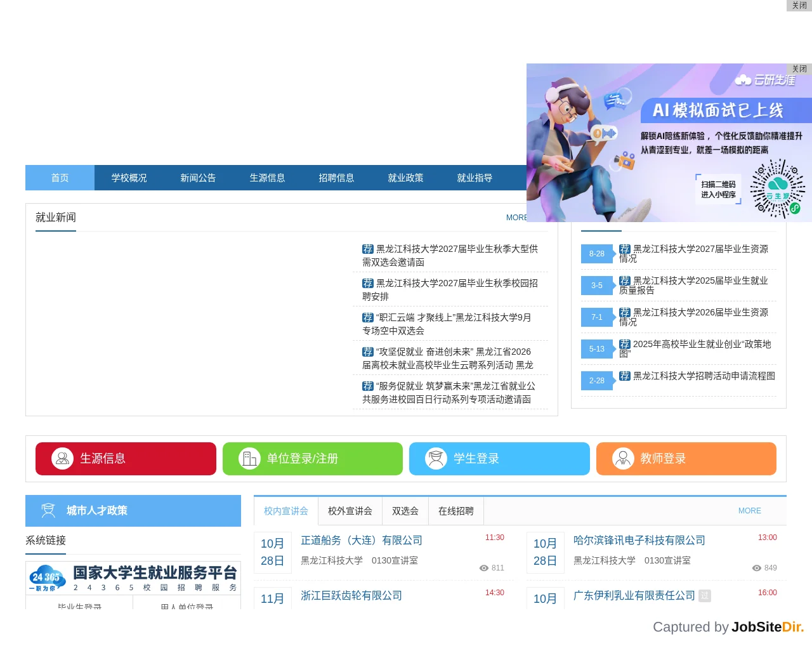
Task: Click the person icon on 生源信息 button
Action: point(62,458)
